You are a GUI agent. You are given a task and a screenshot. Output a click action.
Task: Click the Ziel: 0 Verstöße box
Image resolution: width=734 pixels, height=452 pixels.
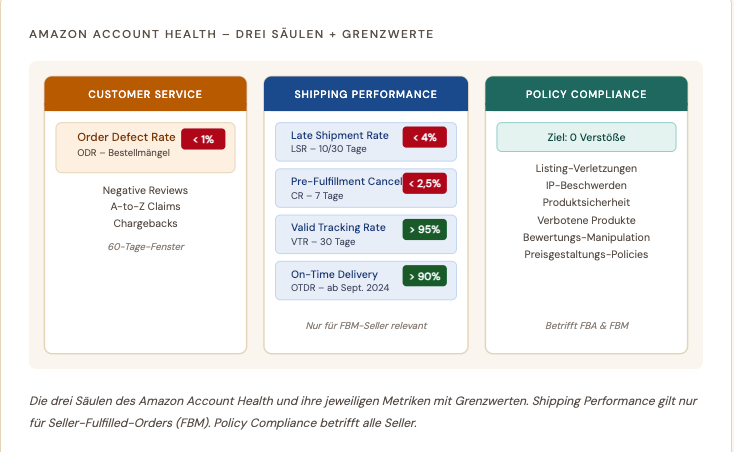(586, 137)
